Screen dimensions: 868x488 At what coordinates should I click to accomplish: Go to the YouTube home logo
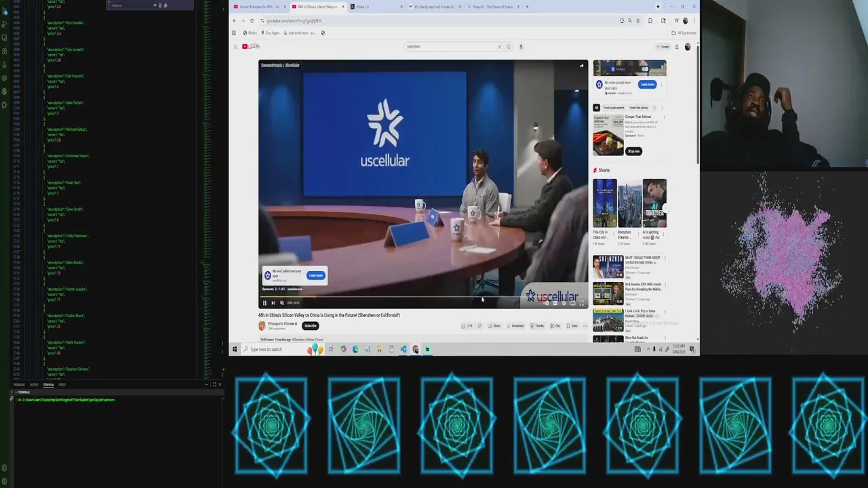pos(251,46)
